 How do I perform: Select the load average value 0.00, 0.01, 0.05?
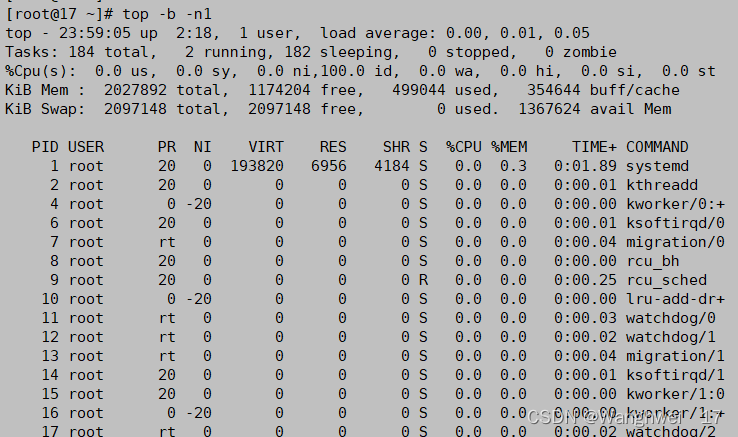(x=518, y=33)
